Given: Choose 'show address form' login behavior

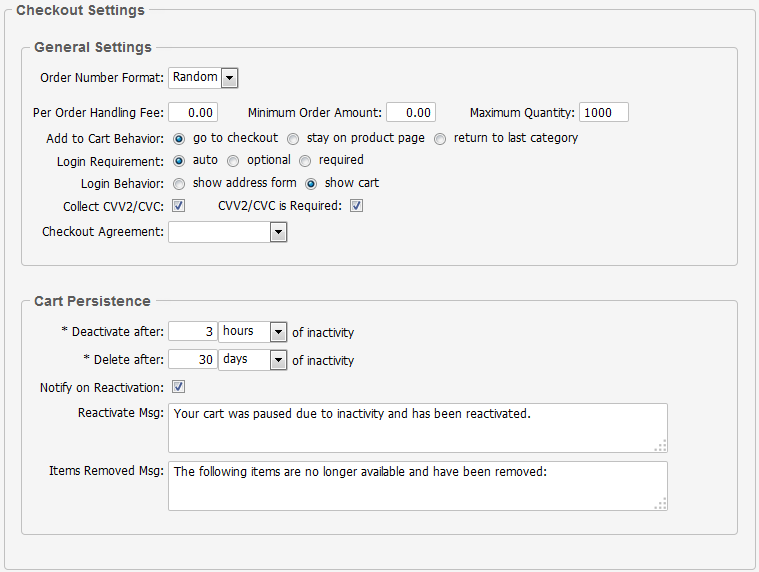Looking at the screenshot, I should tap(180, 184).
